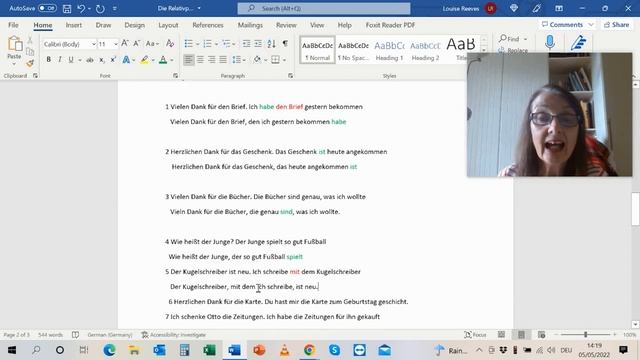This screenshot has height=360, width=640.
Task: Toggle Align Left paragraph button
Action: pos(188,60)
